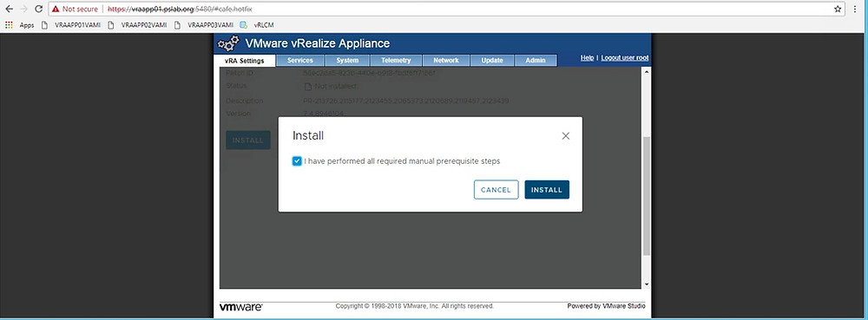
Task: Click 'Not installed' status text
Action: [335, 86]
